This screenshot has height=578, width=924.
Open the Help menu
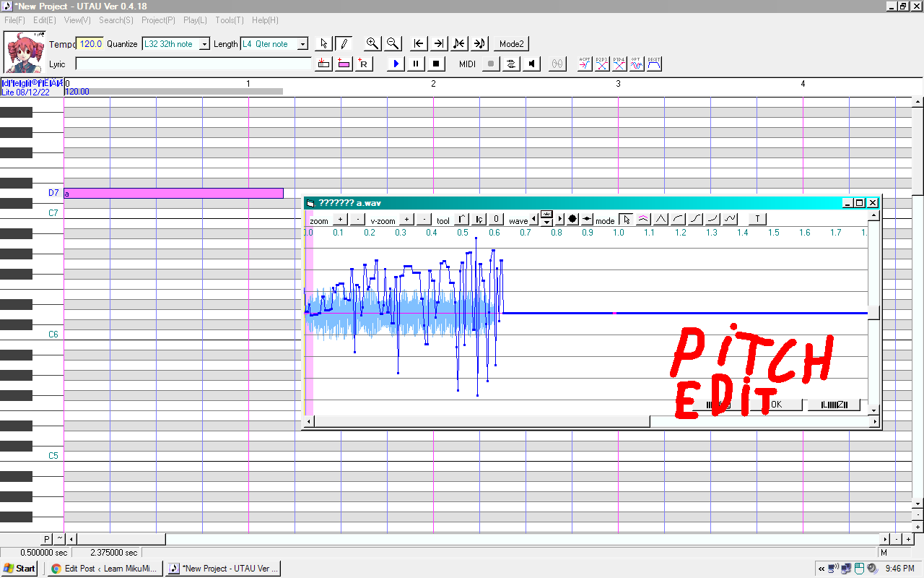coord(265,20)
